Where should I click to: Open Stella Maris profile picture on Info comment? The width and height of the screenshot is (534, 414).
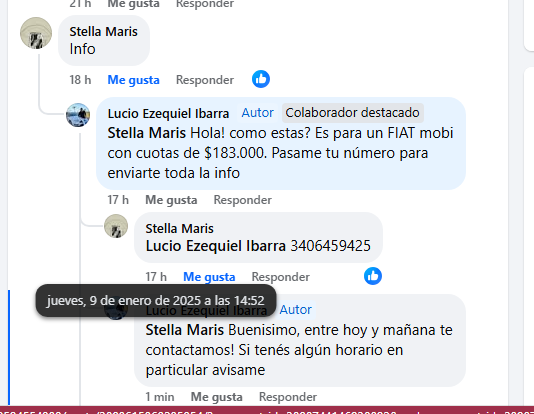pos(36,33)
